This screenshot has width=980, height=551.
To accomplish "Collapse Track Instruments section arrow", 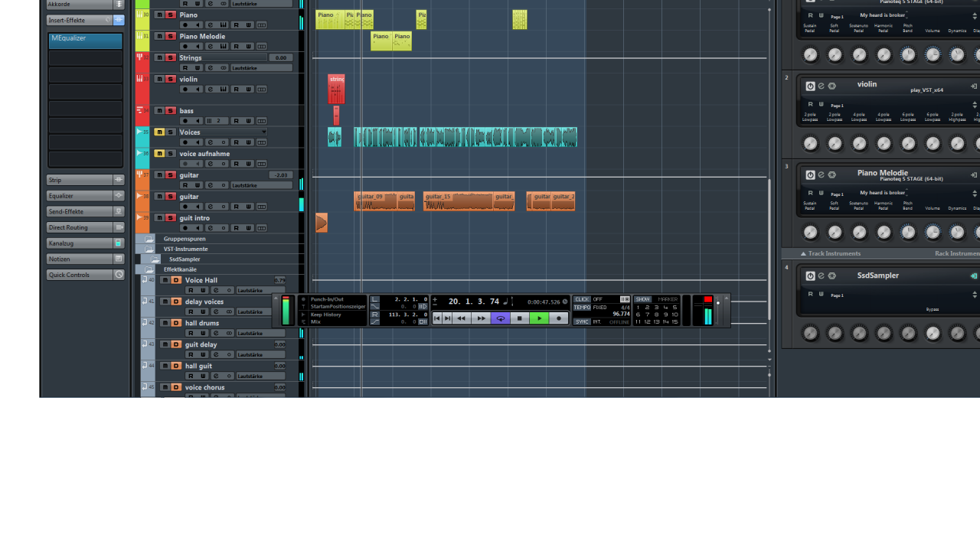I will pyautogui.click(x=803, y=253).
